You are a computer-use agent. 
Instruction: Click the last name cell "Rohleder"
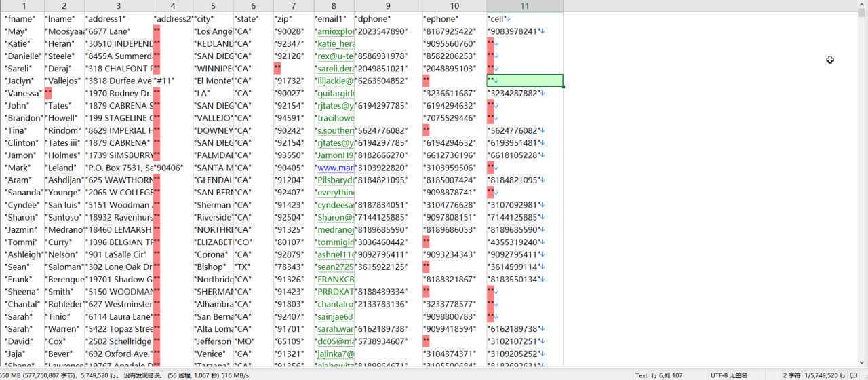pyautogui.click(x=64, y=304)
